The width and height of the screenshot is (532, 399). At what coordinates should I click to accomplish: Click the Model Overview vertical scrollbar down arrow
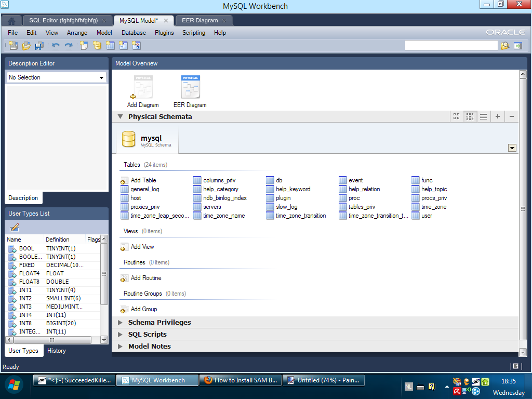(523, 353)
